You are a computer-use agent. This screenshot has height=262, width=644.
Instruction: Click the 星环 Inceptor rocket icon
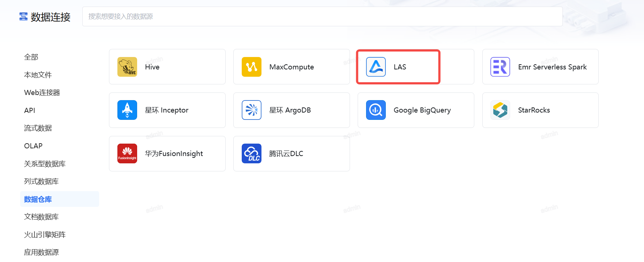pos(127,110)
